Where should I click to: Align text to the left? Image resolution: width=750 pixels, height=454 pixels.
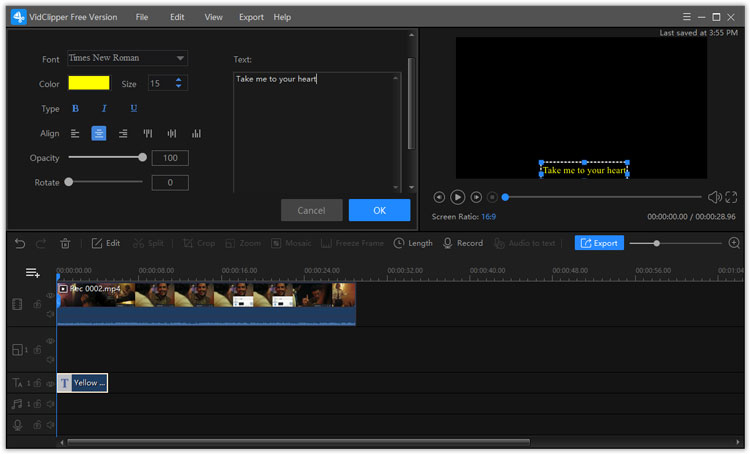coord(75,133)
